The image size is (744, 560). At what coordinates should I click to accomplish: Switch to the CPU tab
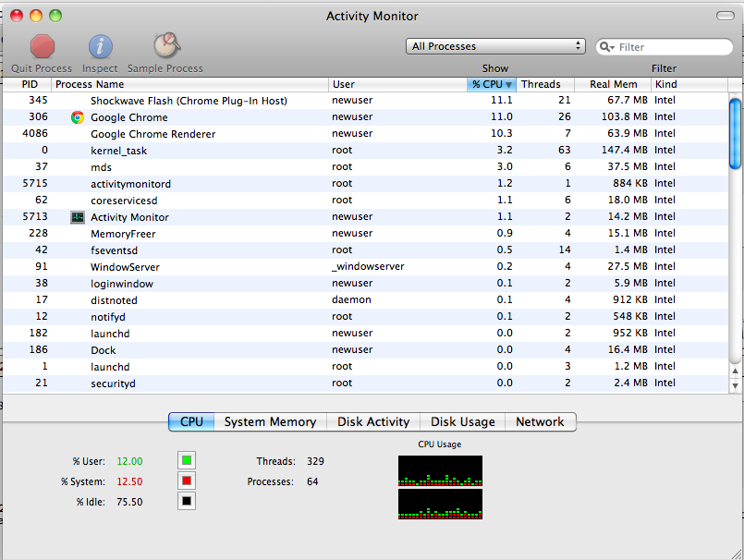[191, 422]
